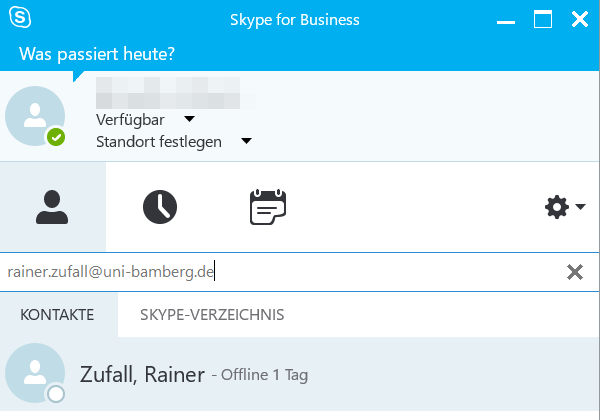600x420 pixels.
Task: Click Rainer Zufall's contact avatar
Action: click(35, 376)
